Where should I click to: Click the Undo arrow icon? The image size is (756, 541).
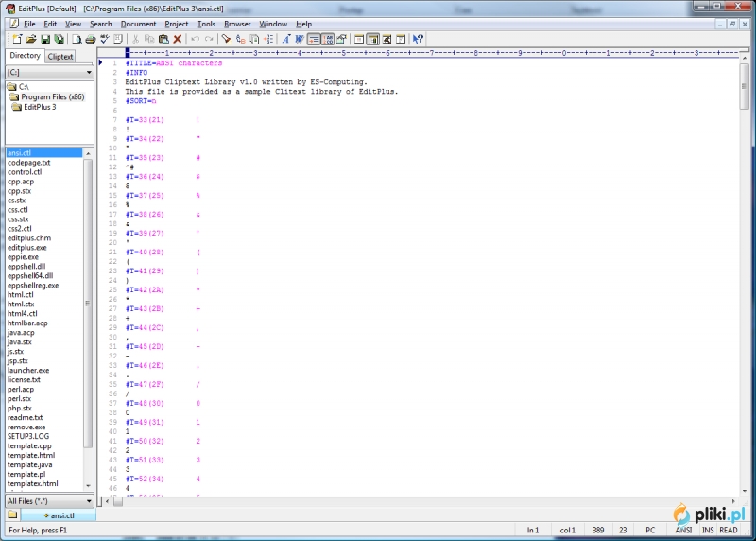[x=195, y=39]
